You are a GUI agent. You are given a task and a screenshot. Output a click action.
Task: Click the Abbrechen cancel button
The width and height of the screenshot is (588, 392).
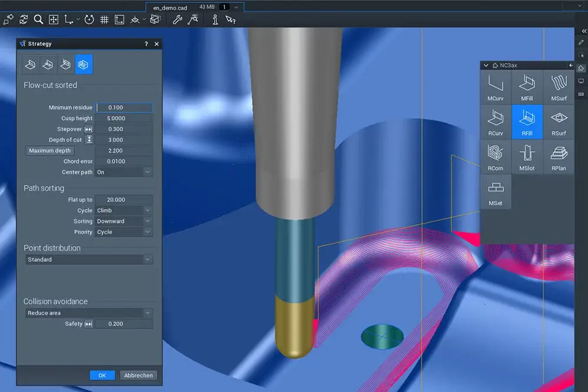pyautogui.click(x=138, y=375)
